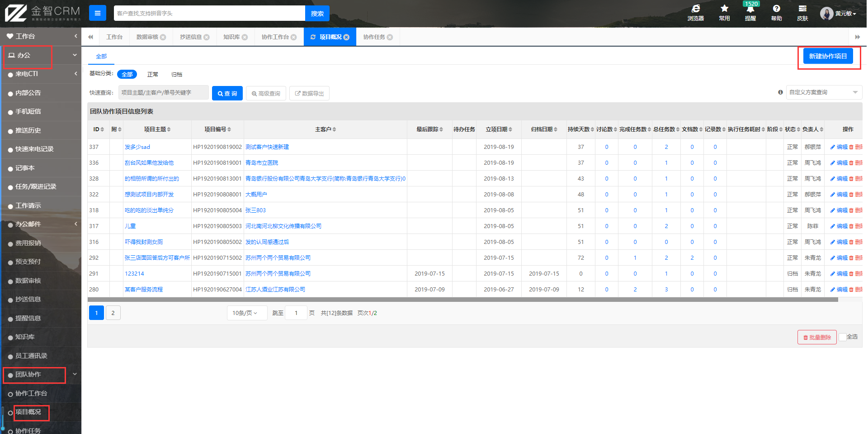Open the 皮肤 skin icon

[x=802, y=13]
